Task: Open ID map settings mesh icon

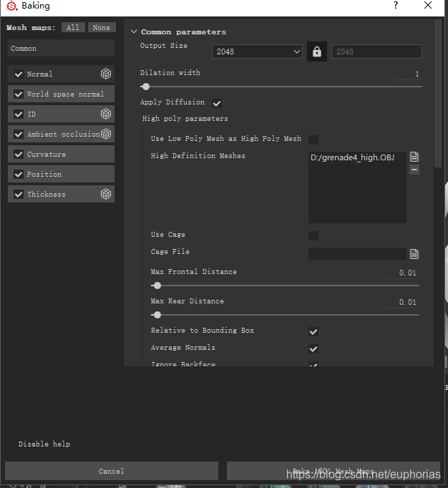Action: tap(106, 114)
